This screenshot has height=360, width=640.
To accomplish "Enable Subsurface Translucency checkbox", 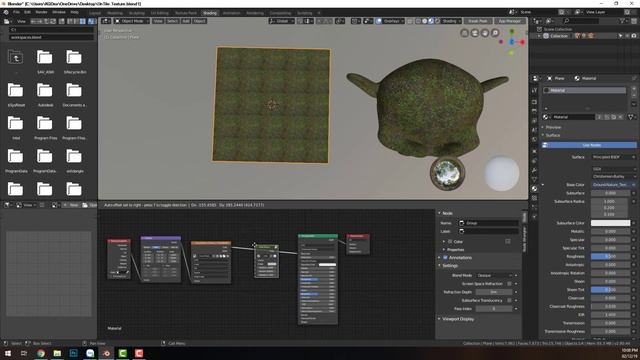I will tap(509, 300).
